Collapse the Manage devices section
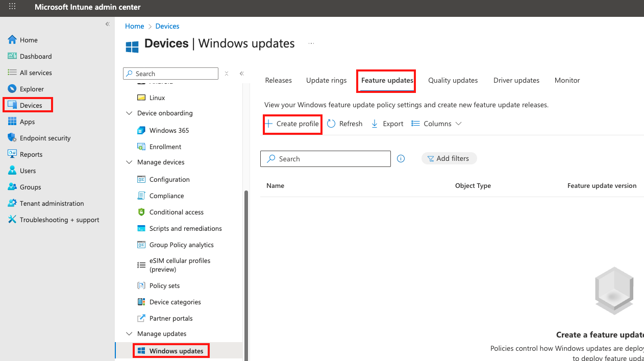The image size is (644, 361). pyautogui.click(x=129, y=162)
